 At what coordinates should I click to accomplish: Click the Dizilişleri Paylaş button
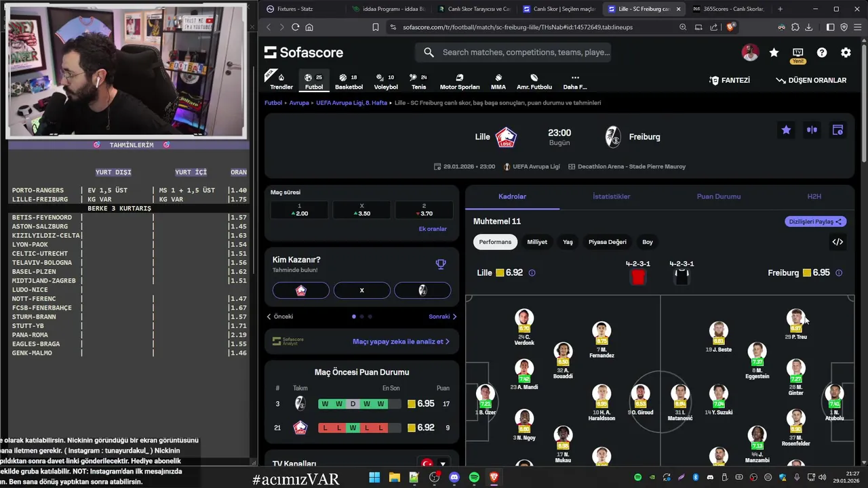pos(816,222)
